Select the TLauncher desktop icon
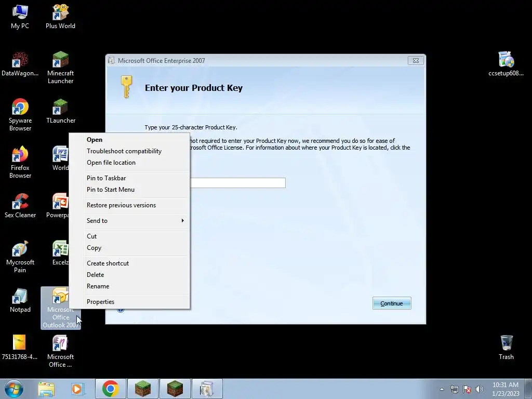This screenshot has width=532, height=399. tap(61, 111)
